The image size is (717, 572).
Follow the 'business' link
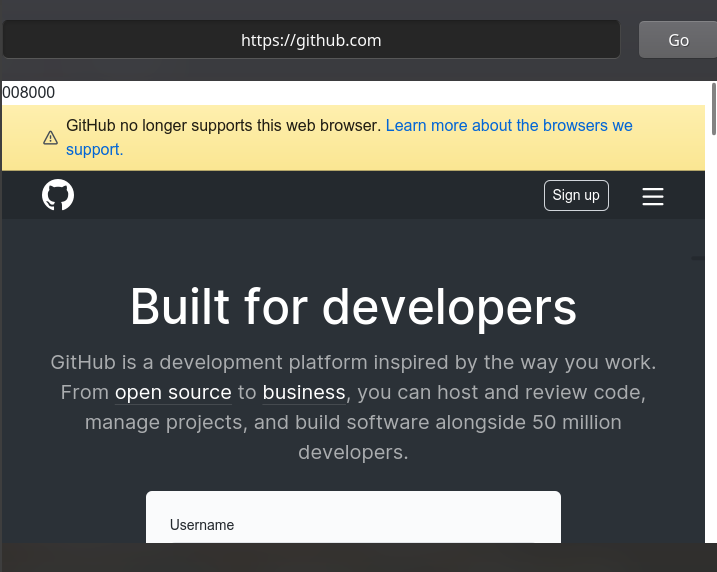point(304,392)
